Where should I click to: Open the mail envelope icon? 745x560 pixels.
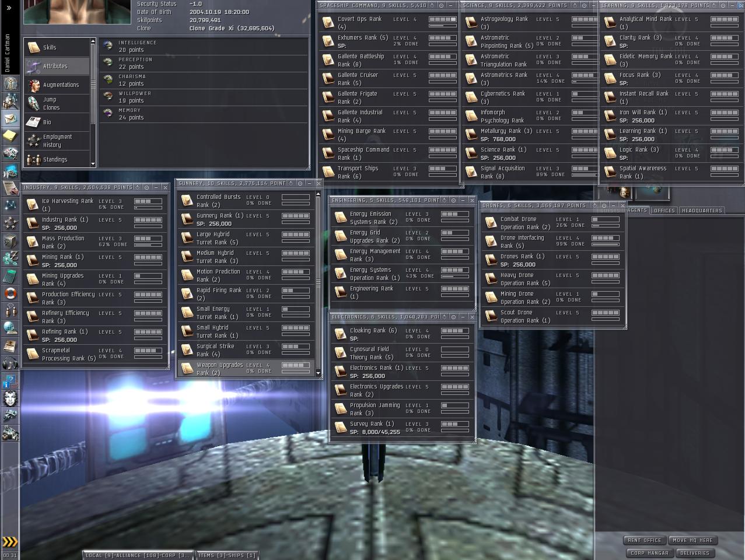pos(10,118)
